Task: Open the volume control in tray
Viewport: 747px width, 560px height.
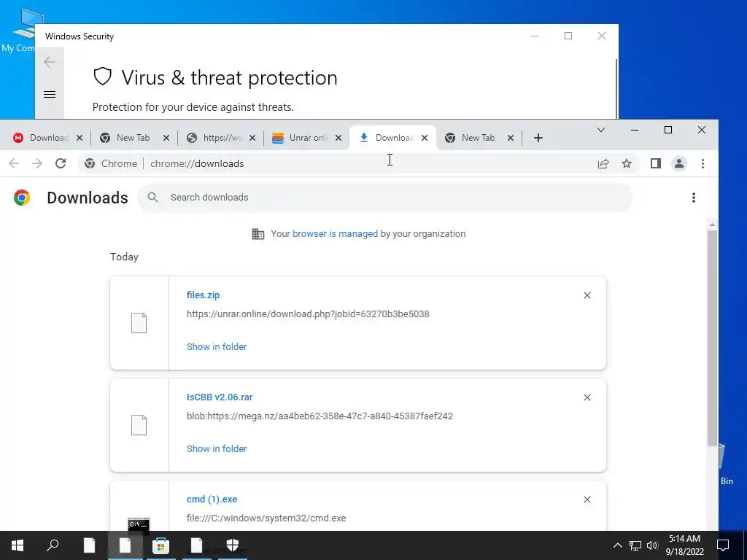Action: click(x=652, y=545)
